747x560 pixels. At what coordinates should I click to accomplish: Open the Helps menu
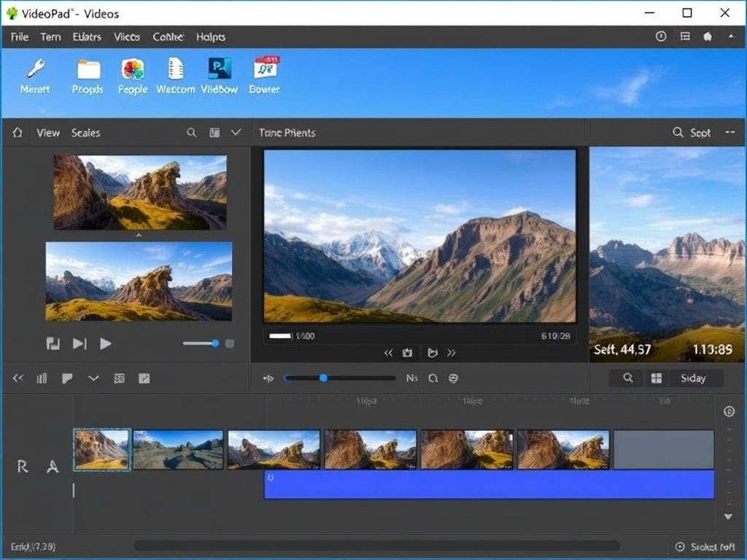[x=210, y=36]
